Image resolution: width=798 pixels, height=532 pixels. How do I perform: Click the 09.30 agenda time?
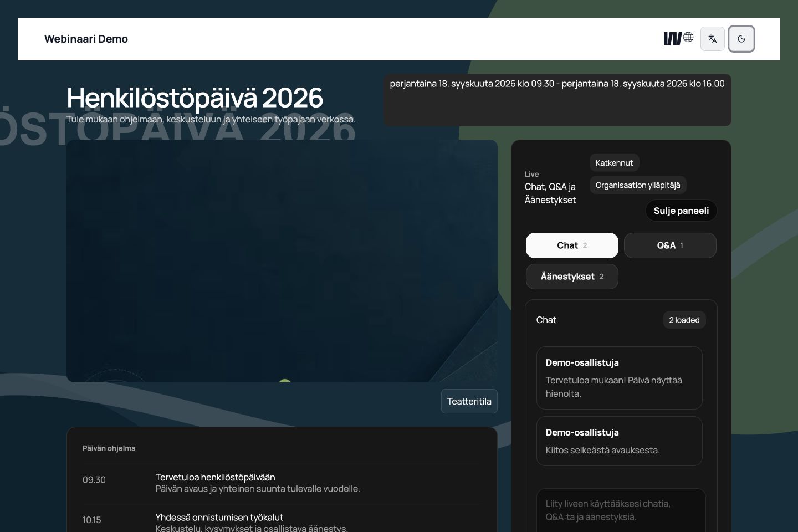pyautogui.click(x=94, y=480)
